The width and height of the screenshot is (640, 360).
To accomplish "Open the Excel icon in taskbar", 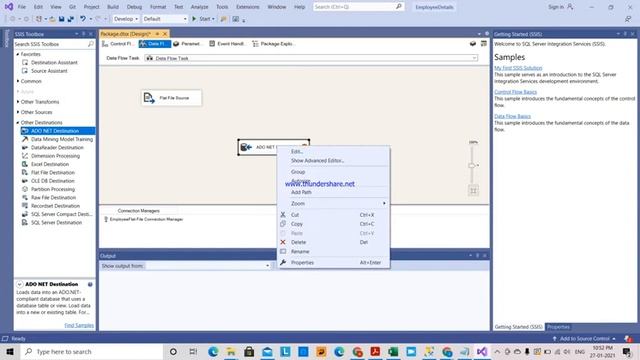I will tap(393, 351).
